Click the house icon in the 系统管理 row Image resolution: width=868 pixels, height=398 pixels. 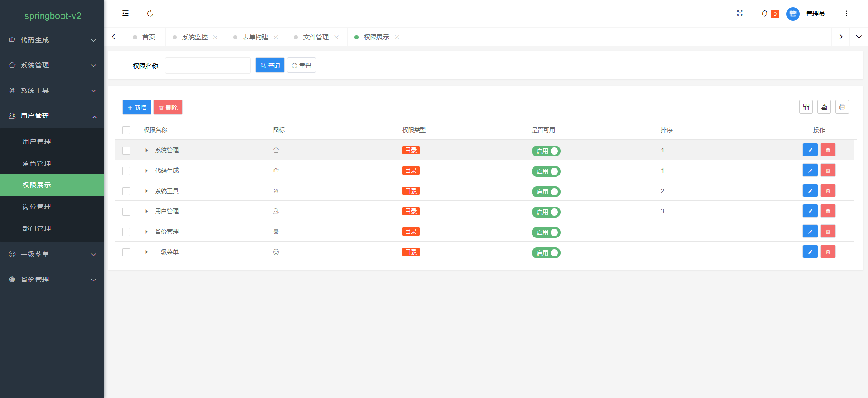coord(276,150)
